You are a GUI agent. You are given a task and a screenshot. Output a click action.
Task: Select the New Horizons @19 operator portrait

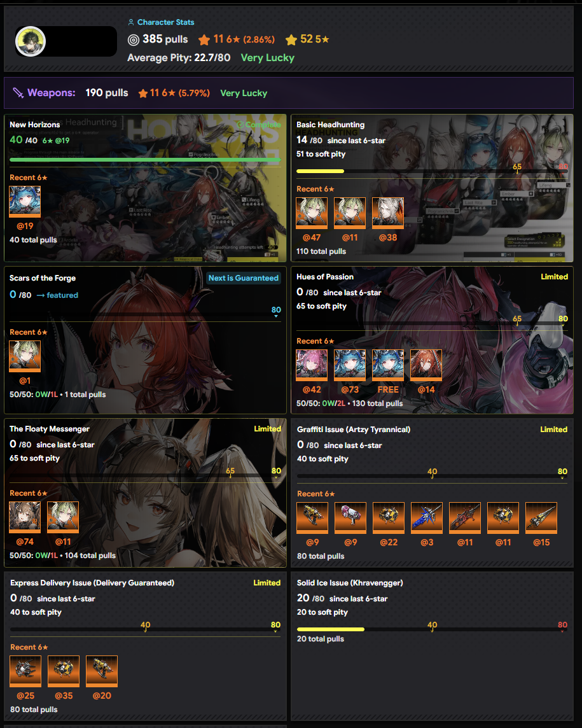(x=25, y=202)
